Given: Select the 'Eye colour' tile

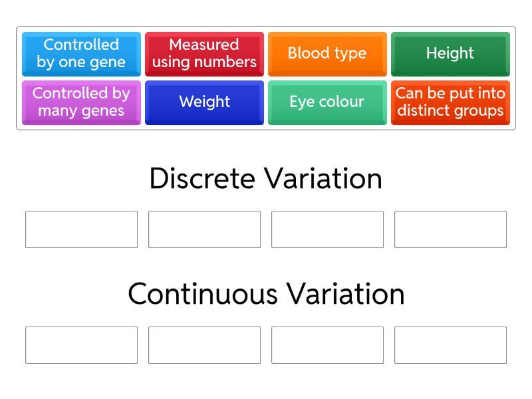Looking at the screenshot, I should (327, 102).
